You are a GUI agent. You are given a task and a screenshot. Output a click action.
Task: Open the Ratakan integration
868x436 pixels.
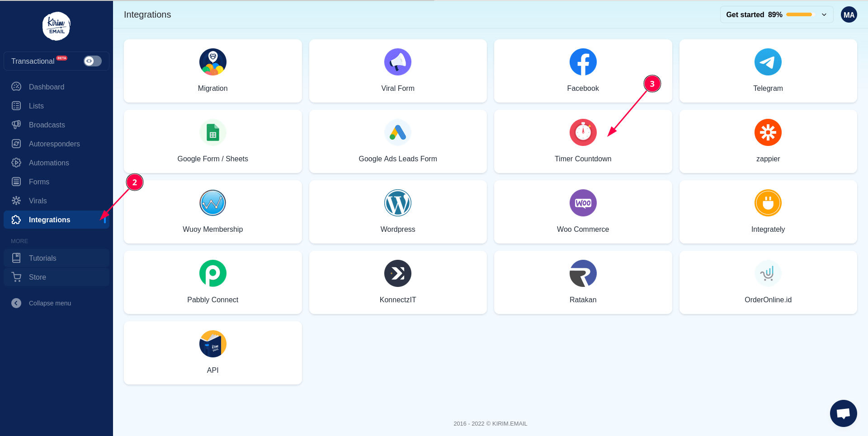point(583,282)
